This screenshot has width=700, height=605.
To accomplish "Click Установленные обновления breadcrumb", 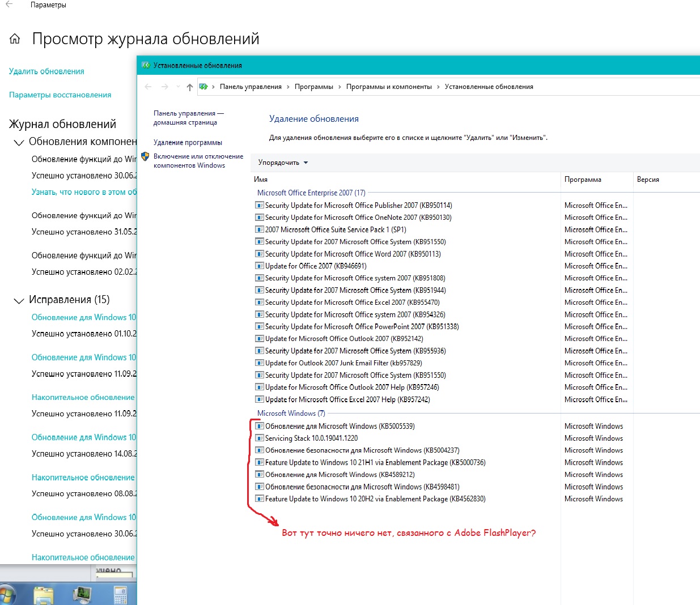I will point(489,87).
